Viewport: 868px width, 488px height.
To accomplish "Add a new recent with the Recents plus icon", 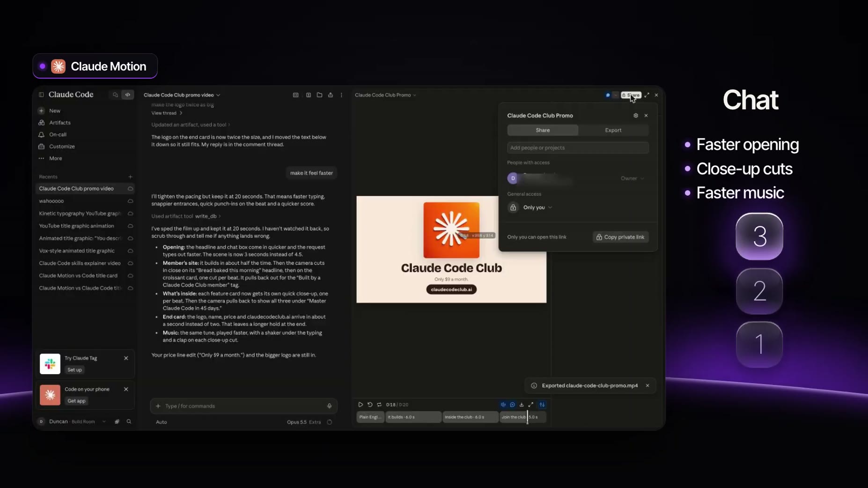I will [x=130, y=177].
